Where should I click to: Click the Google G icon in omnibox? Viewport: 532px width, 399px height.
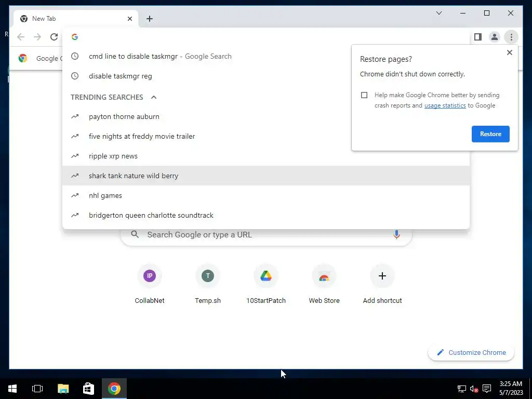click(75, 37)
